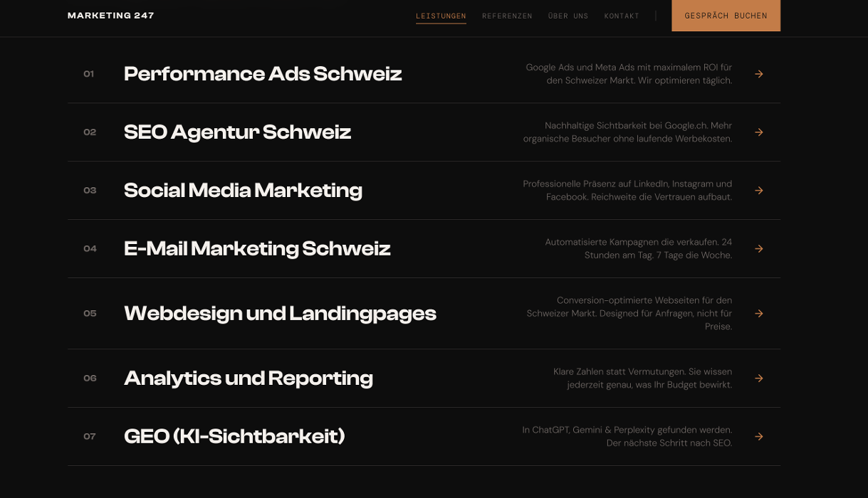Open the KONTAKT navigation item
Viewport: 868px width, 498px height.
pyautogui.click(x=621, y=16)
